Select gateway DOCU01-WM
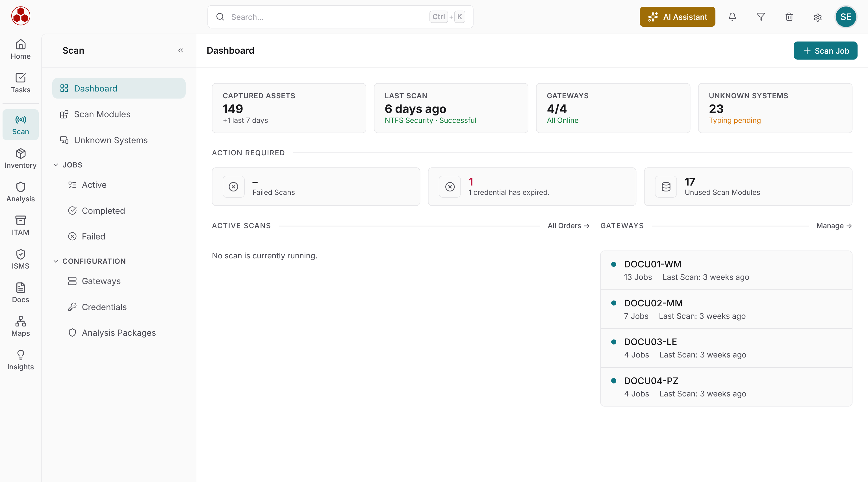Image resolution: width=868 pixels, height=482 pixels. tap(726, 270)
